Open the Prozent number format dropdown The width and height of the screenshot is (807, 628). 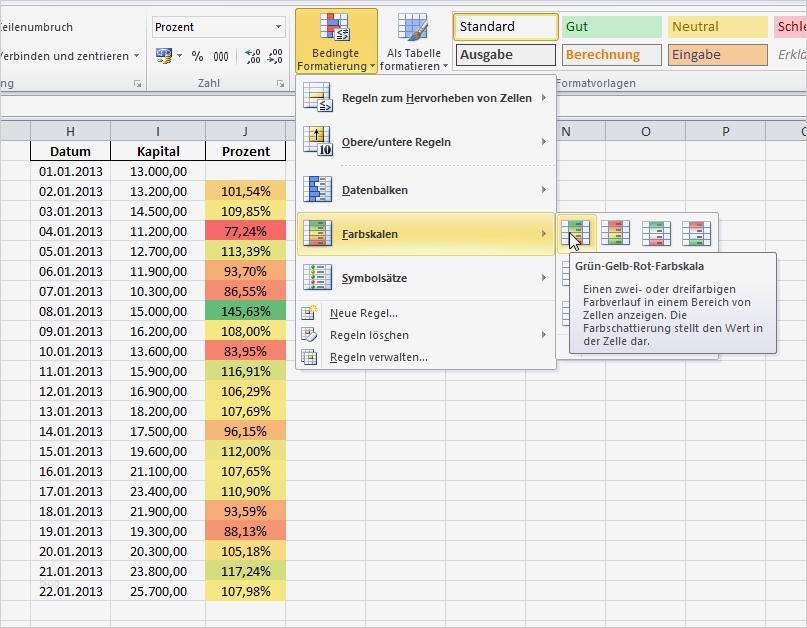click(279, 27)
